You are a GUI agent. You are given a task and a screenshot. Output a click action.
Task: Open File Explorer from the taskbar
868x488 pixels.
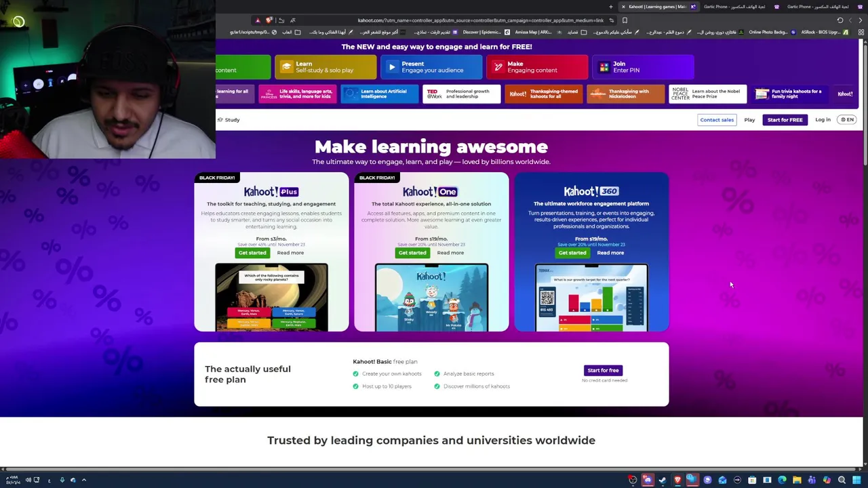coord(797,480)
